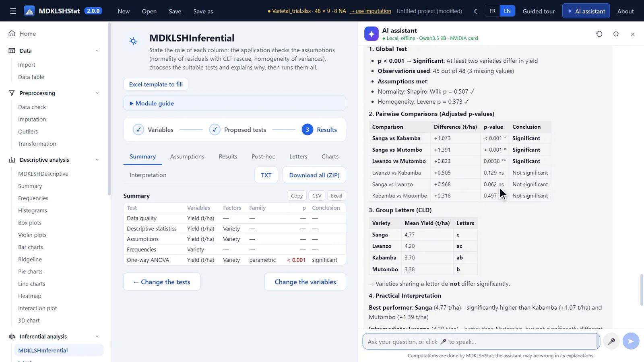The image size is (644, 362).
Task: Expand the Module guide disclosure
Action: [235, 103]
